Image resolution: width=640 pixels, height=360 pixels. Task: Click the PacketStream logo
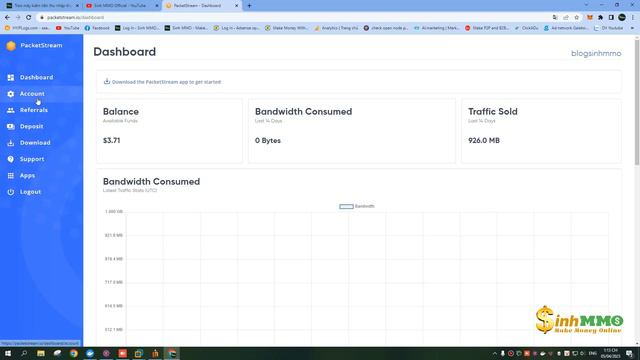click(11, 45)
